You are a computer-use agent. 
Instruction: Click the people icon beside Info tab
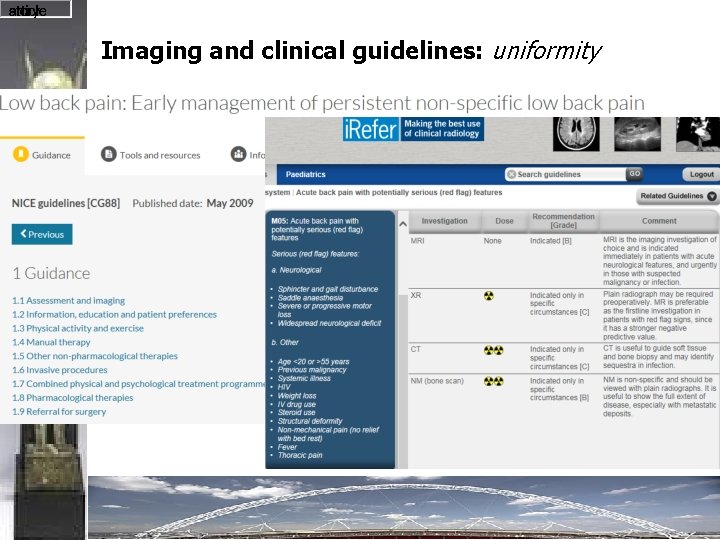pyautogui.click(x=238, y=154)
